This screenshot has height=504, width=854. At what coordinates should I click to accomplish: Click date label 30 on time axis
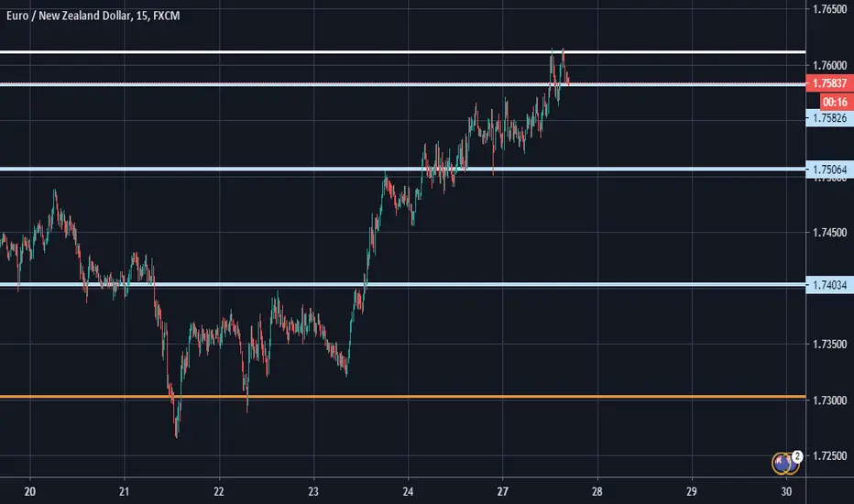click(x=786, y=491)
